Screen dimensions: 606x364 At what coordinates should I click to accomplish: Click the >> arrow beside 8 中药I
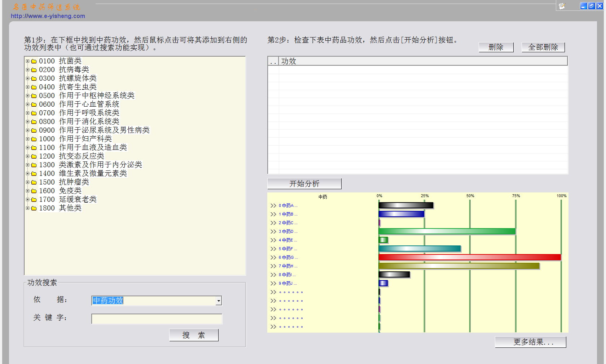[x=273, y=275]
